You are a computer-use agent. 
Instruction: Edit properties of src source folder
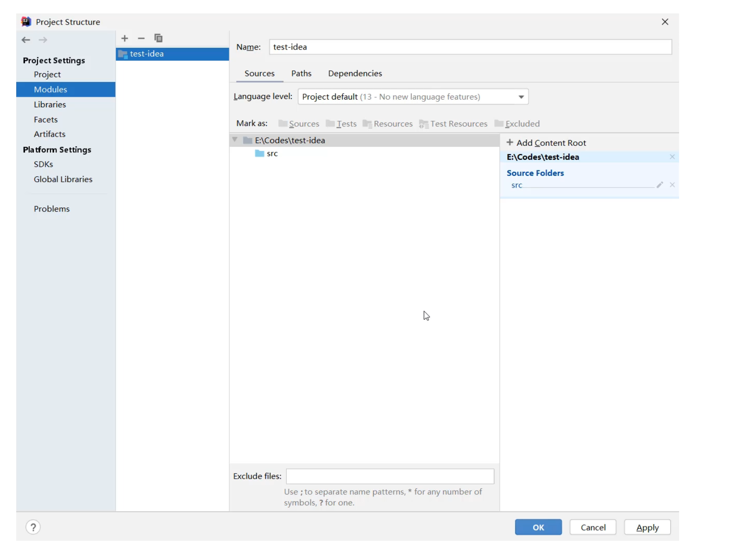660,185
